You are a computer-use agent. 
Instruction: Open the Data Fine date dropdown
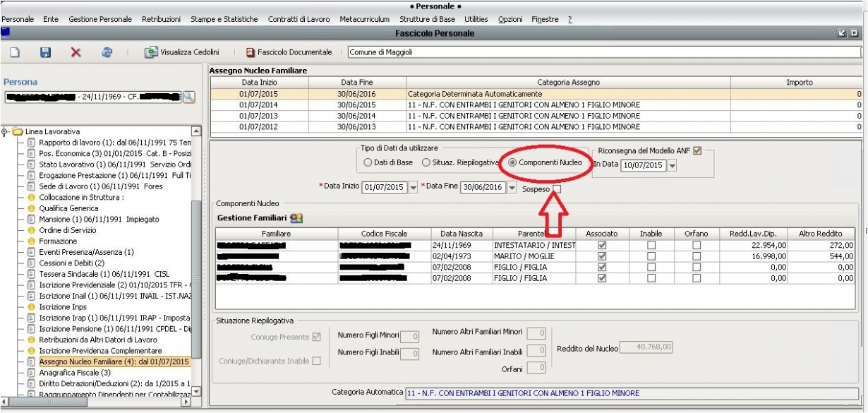[512, 188]
